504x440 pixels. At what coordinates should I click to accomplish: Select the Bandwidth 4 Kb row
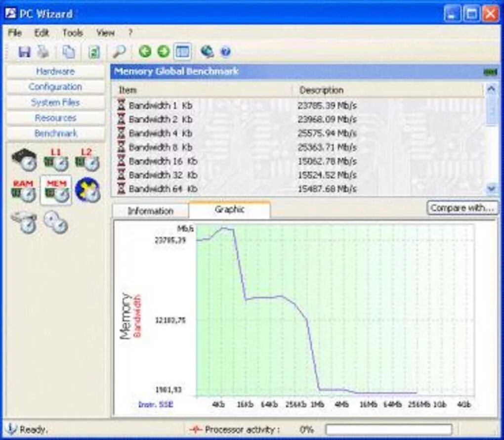(x=297, y=133)
